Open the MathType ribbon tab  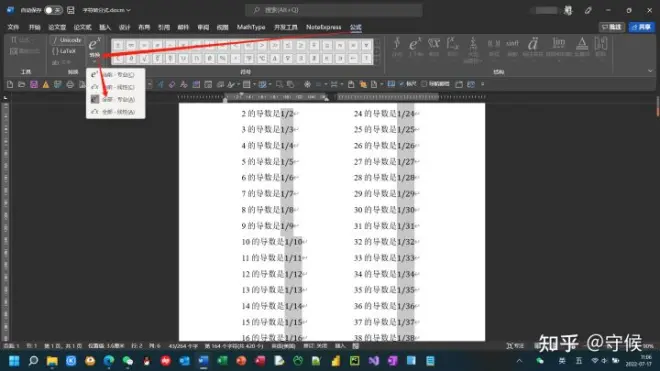251,27
